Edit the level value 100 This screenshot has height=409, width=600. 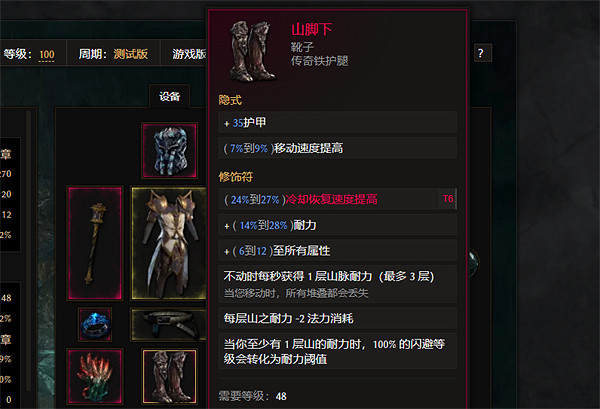tap(47, 54)
